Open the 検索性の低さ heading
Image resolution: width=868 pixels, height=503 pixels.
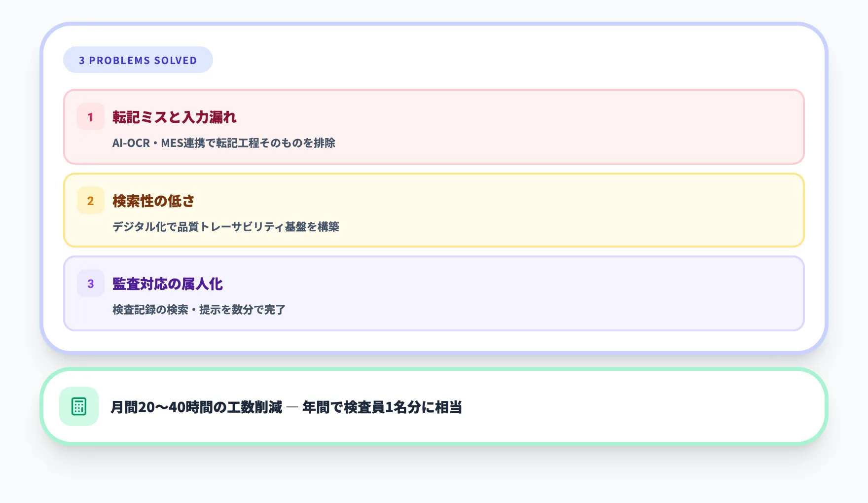153,201
